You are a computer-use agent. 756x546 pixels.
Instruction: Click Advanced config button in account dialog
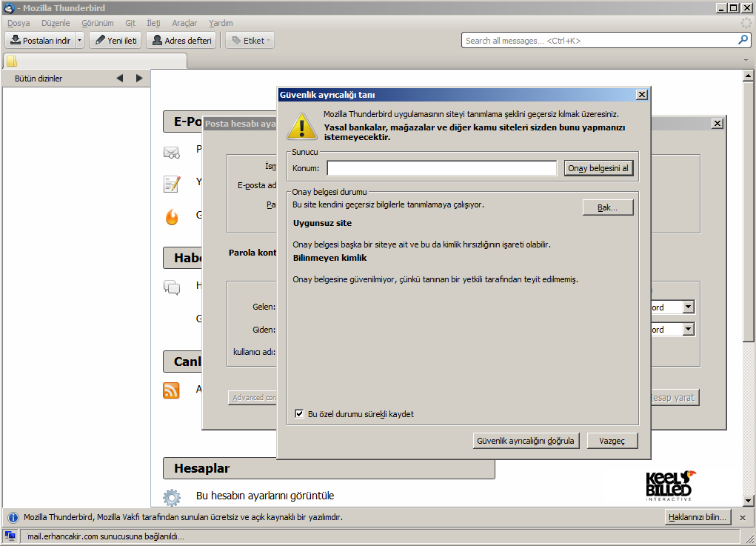coord(252,397)
